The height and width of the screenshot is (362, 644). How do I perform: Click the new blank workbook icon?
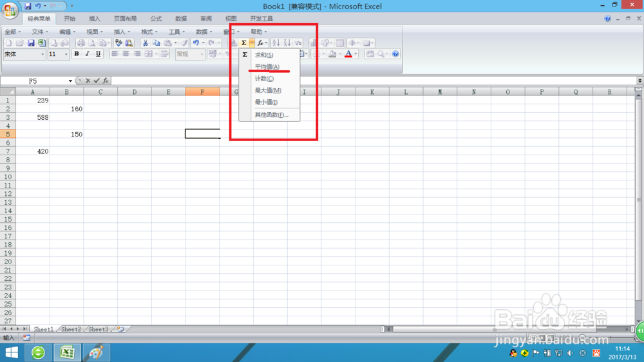click(x=8, y=43)
